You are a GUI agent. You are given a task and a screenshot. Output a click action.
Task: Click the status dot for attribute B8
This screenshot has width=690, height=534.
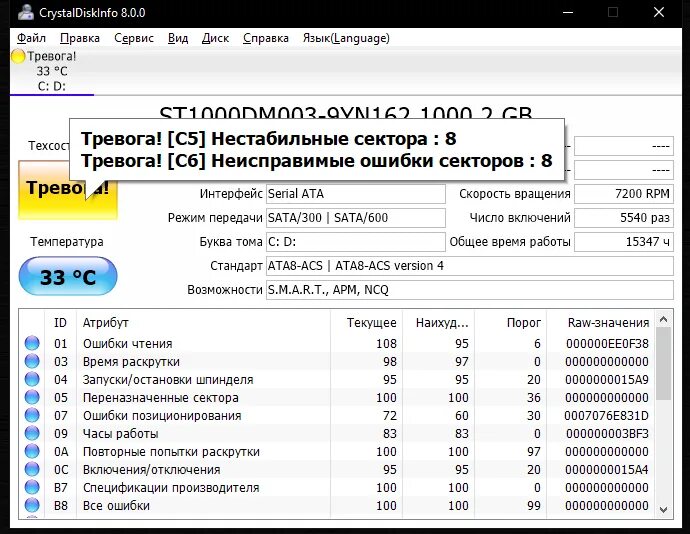[32, 505]
